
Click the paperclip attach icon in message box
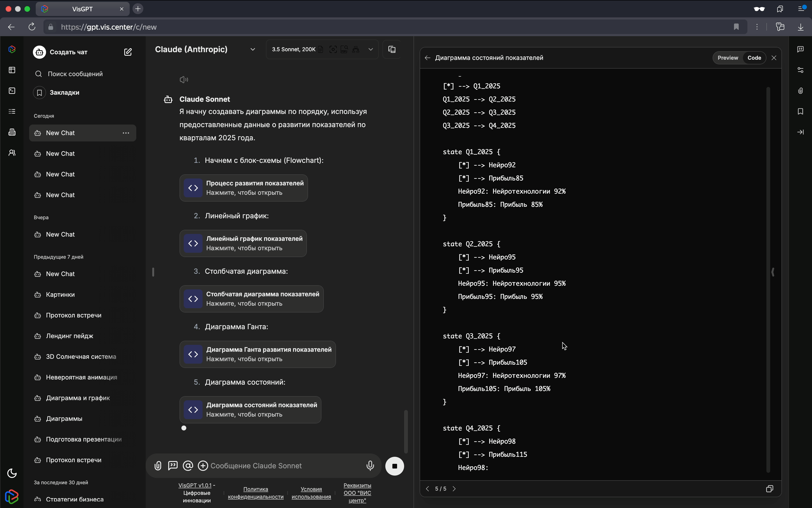[158, 466]
